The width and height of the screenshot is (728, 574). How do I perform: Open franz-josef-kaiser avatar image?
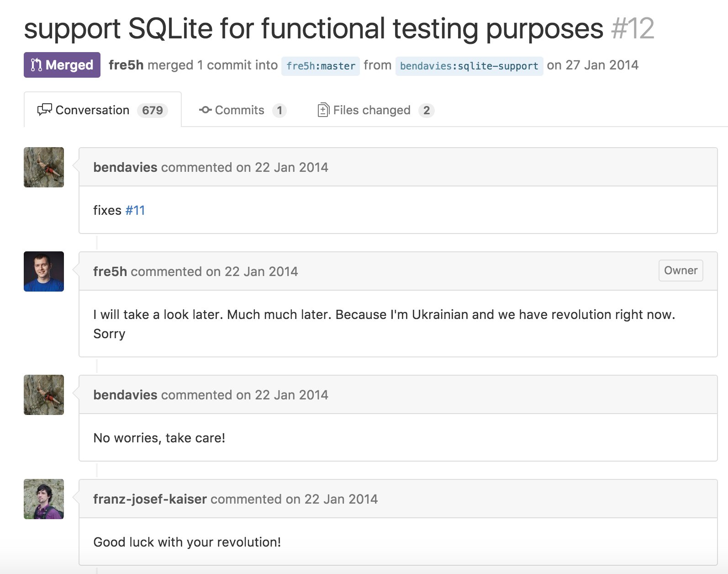tap(44, 499)
